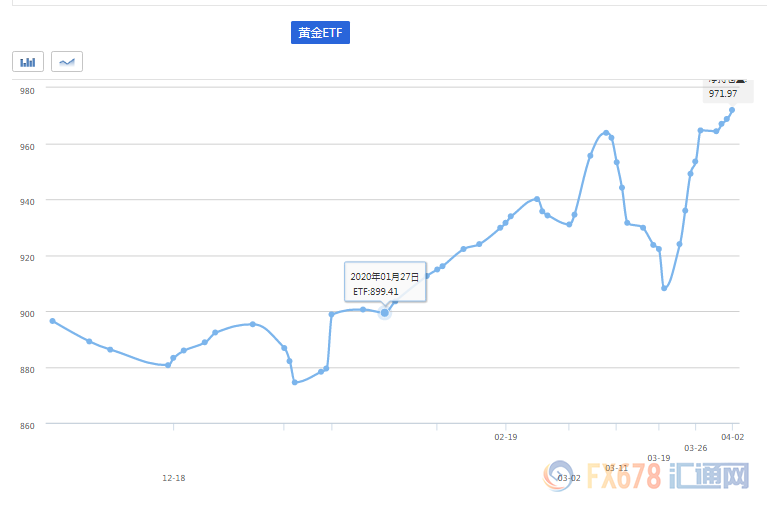
Task: Click the 12-18 x-axis date label
Action: [174, 478]
